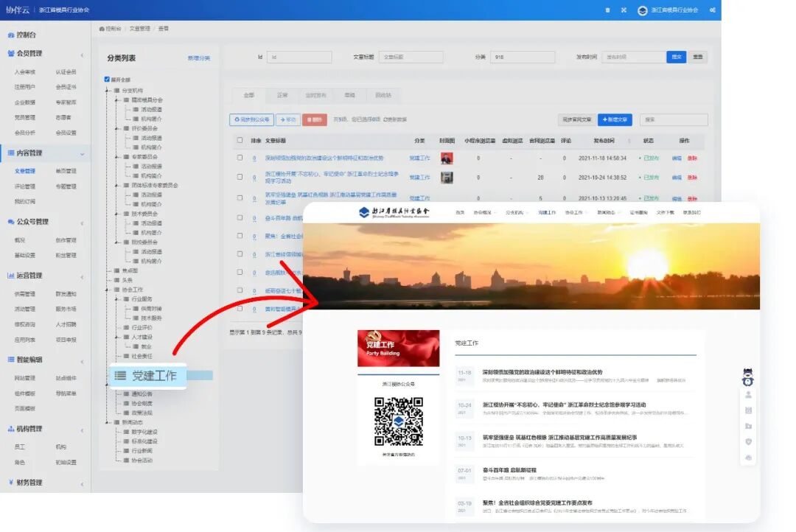796x532 pixels.
Task: Click list icon beside 行业新闻 tree item
Action: click(x=127, y=451)
